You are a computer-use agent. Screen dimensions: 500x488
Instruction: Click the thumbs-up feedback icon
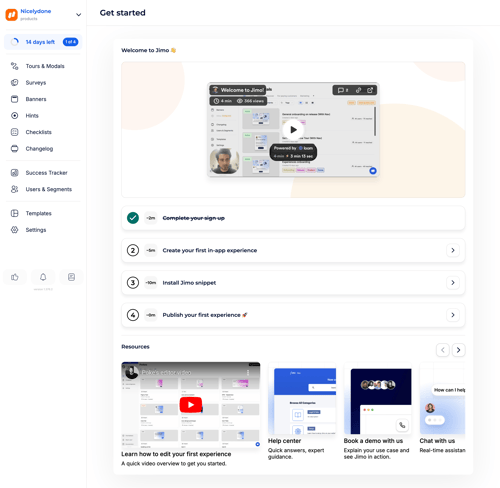tap(15, 277)
